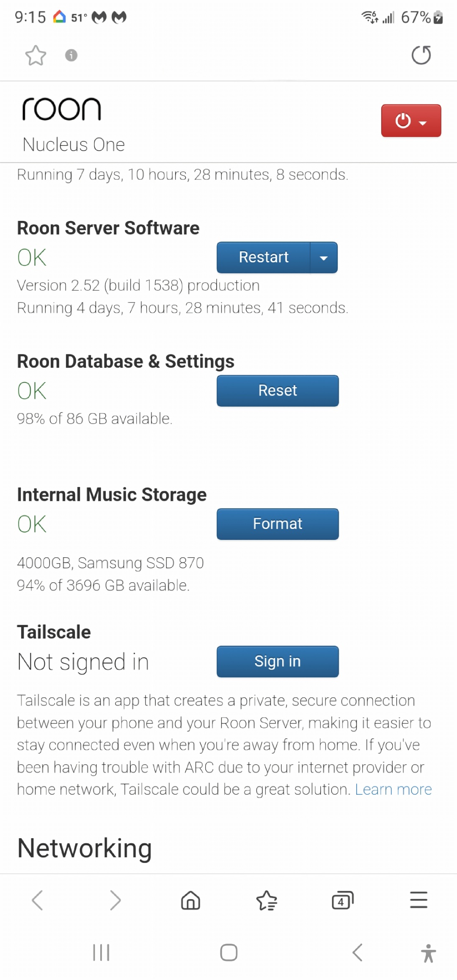Show the open browser tabs
This screenshot has height=980, width=457.
(342, 900)
